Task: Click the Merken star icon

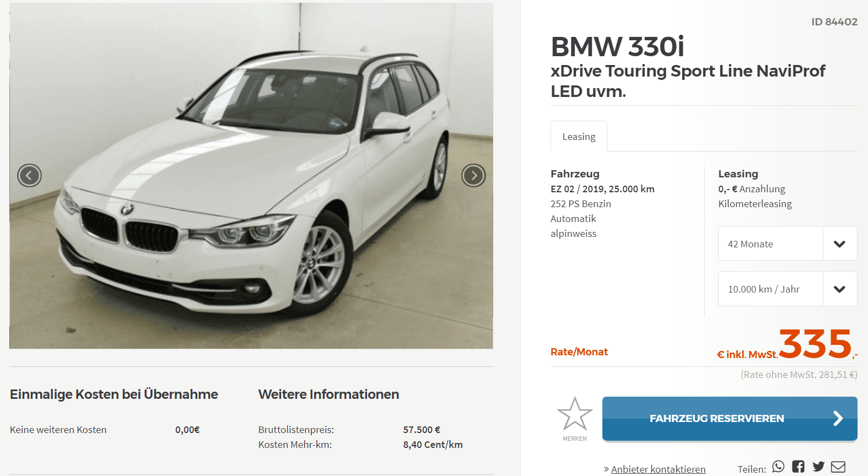Action: [575, 414]
